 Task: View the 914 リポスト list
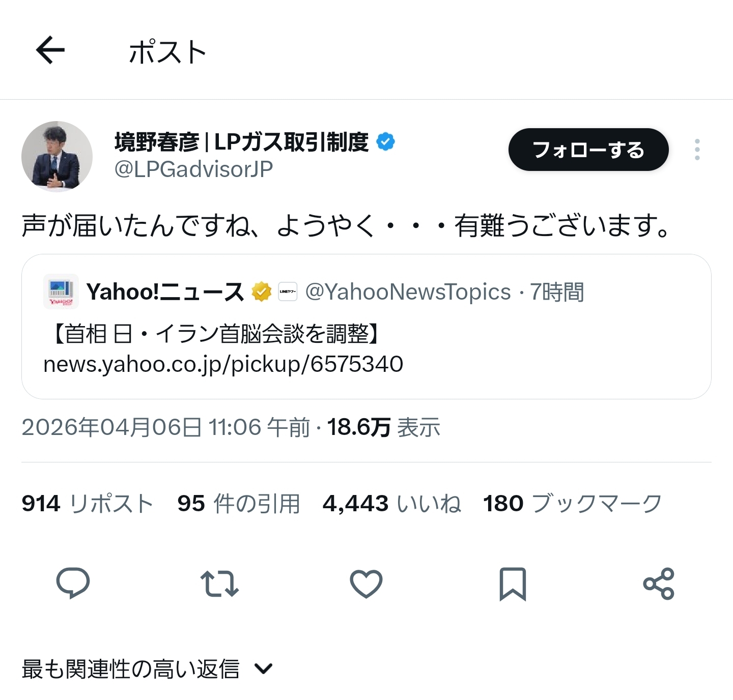click(87, 504)
